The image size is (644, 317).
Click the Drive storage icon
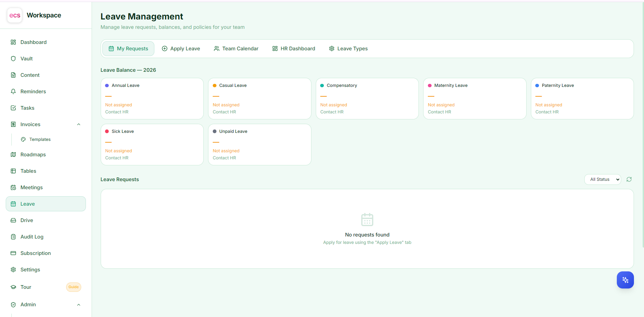pos(13,220)
